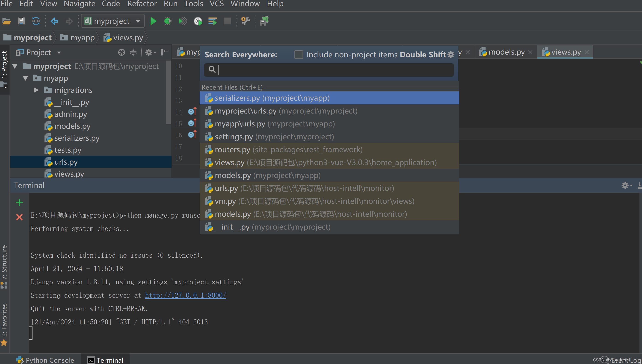Open the http://127.0.0.1:8000/ link

(186, 295)
